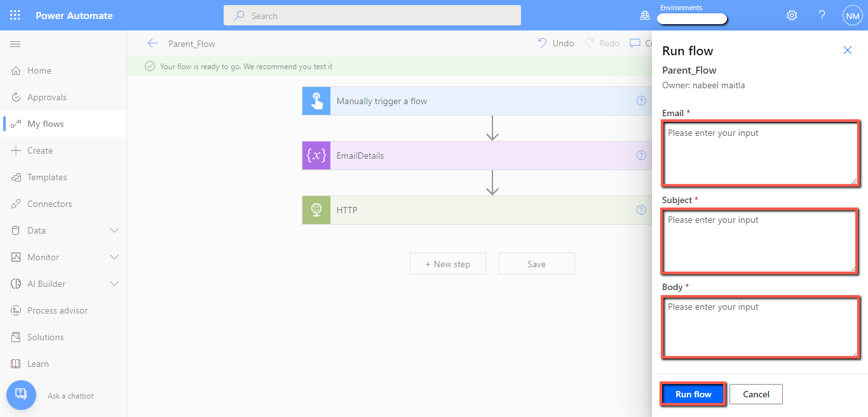Open help for EmailDetails step
Image resolution: width=868 pixels, height=417 pixels.
tap(641, 155)
